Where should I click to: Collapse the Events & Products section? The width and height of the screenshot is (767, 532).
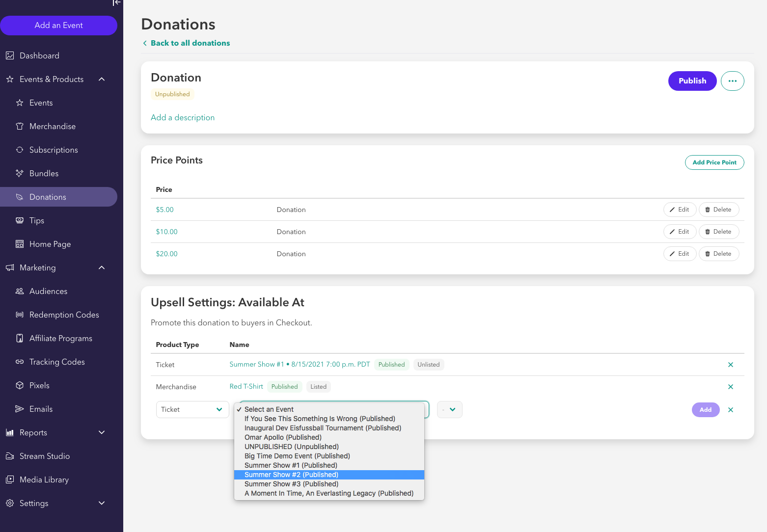click(102, 80)
